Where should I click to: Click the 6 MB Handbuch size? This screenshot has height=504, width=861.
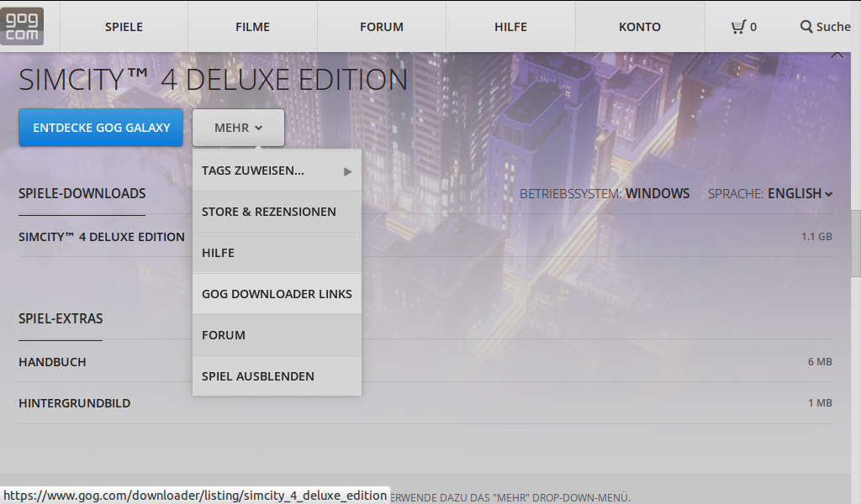[x=820, y=361]
